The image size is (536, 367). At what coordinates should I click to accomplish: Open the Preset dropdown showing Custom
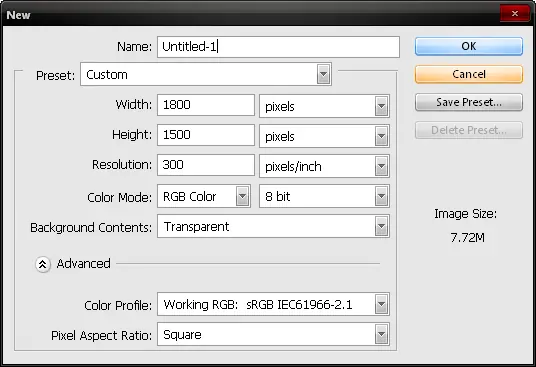pos(206,74)
